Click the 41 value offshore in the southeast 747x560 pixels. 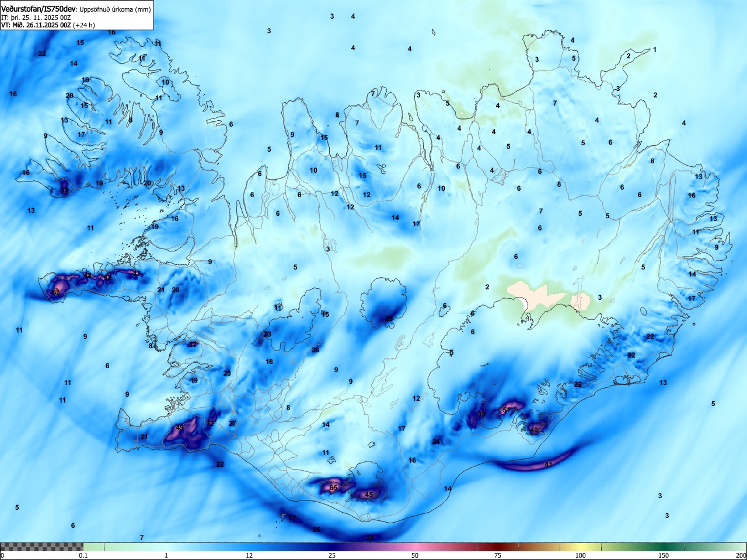[x=548, y=464]
